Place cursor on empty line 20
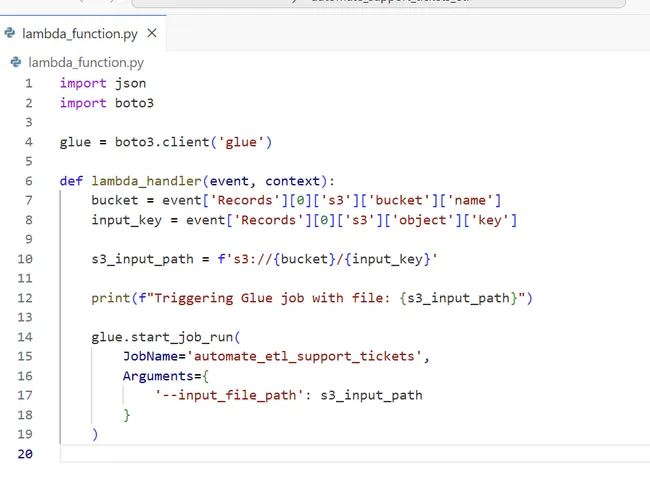The width and height of the screenshot is (650, 485). pyautogui.click(x=355, y=454)
